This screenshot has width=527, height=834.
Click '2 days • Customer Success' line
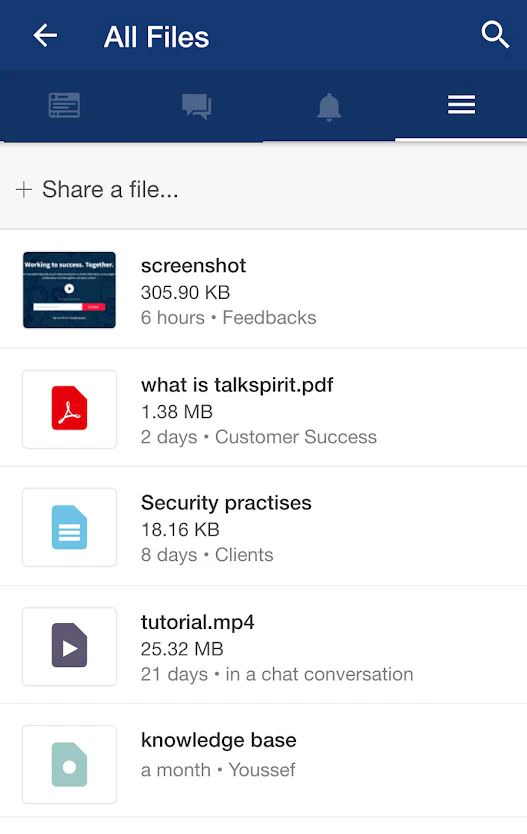click(259, 437)
